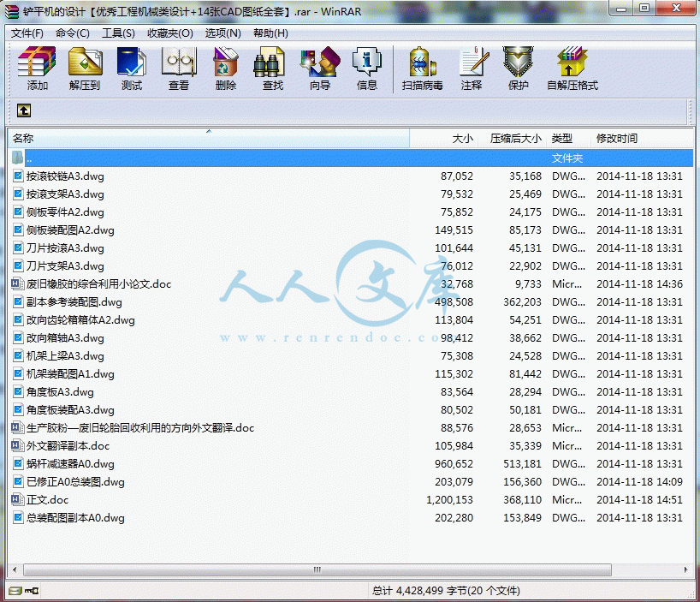The image size is (700, 602).
Task: Select file 机架上梁A3.dwg
Action: click(65, 356)
